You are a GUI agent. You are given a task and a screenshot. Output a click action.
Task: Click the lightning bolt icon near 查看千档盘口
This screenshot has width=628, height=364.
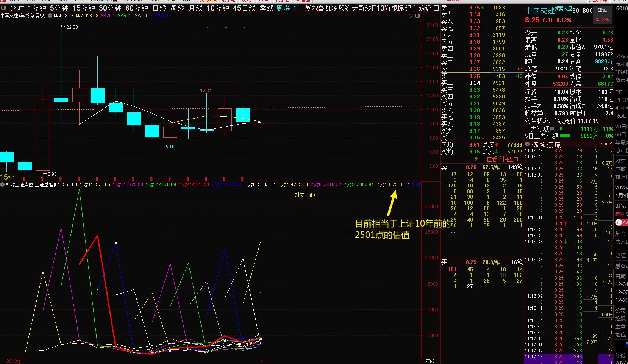pos(476,159)
